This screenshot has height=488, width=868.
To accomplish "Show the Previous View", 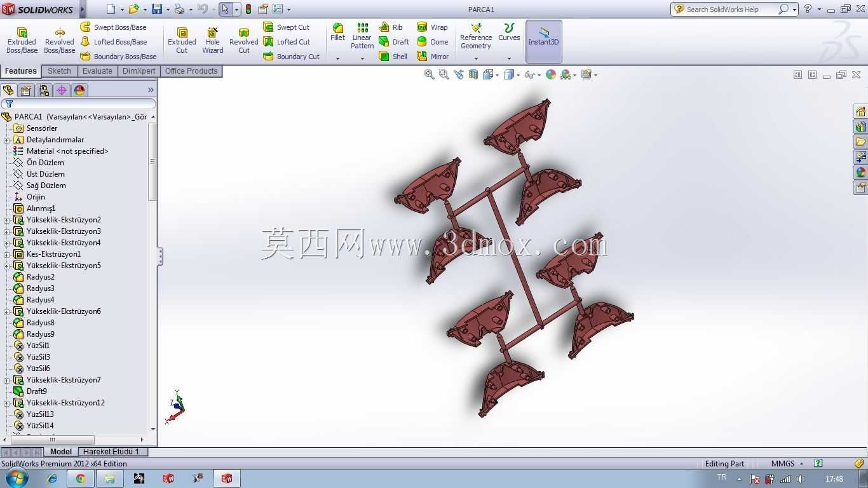I will coord(458,74).
